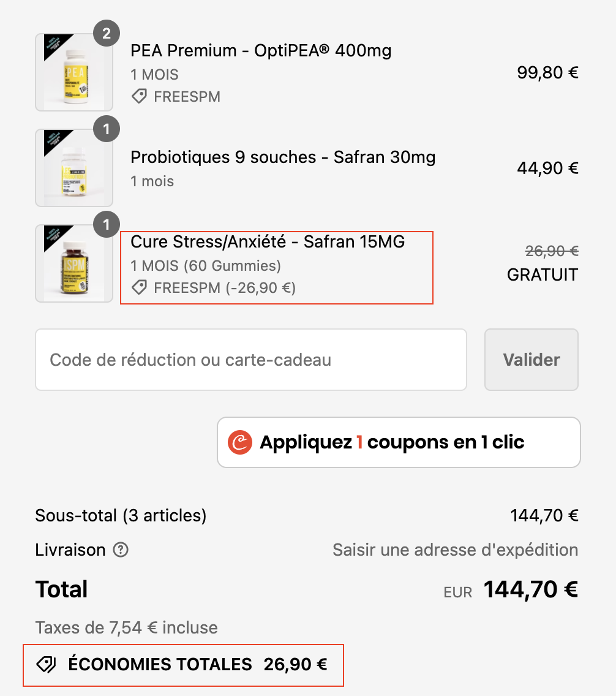Image resolution: width=616 pixels, height=696 pixels.
Task: Click the FREESPM tag icon under PEA Premium
Action: 139,96
